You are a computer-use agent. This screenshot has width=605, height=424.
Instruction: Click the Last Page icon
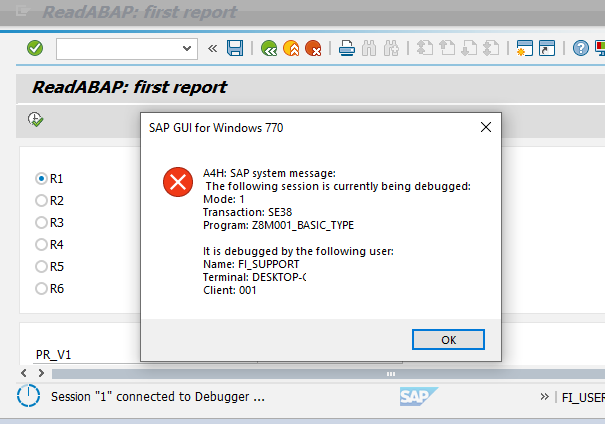pos(492,49)
